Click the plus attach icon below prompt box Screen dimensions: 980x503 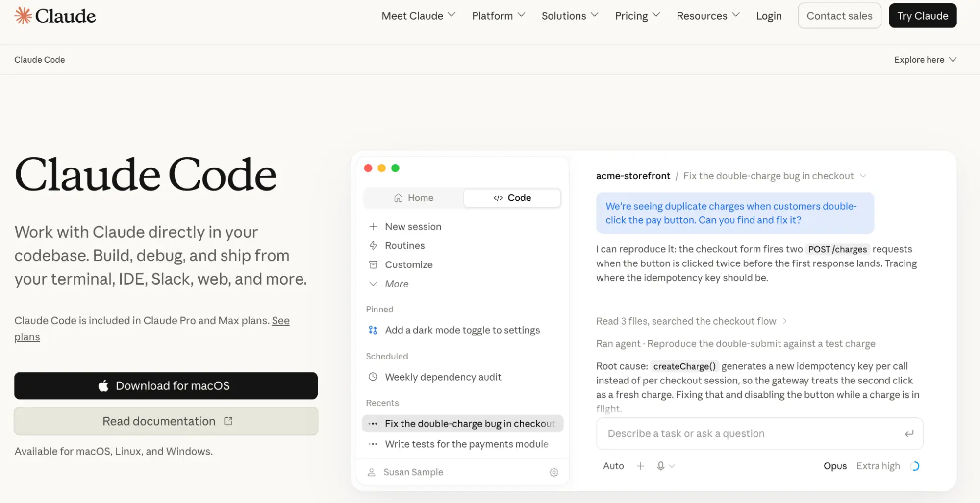[x=640, y=466]
